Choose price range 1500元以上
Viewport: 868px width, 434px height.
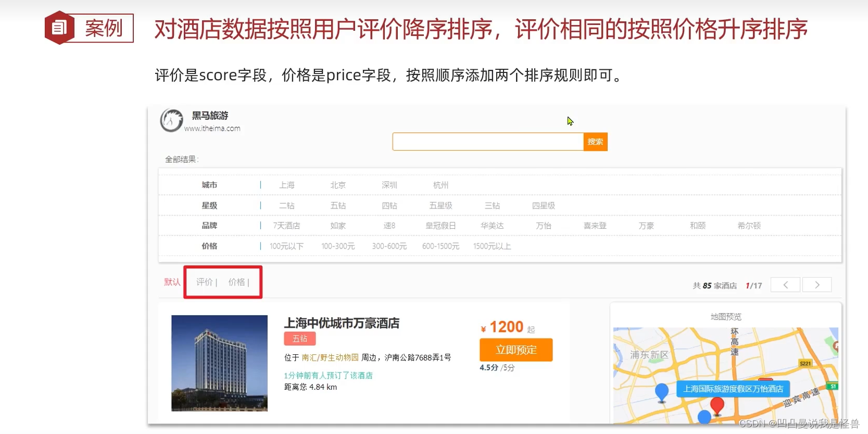pos(492,246)
